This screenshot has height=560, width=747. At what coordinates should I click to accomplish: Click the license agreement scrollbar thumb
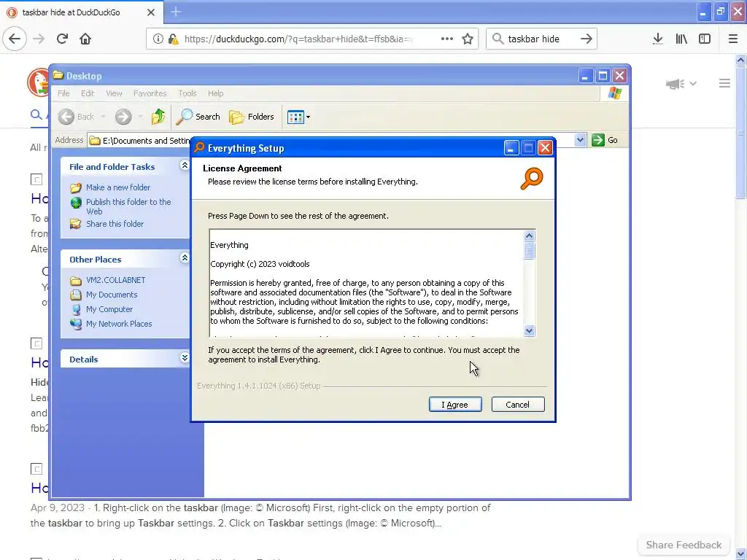pos(530,251)
